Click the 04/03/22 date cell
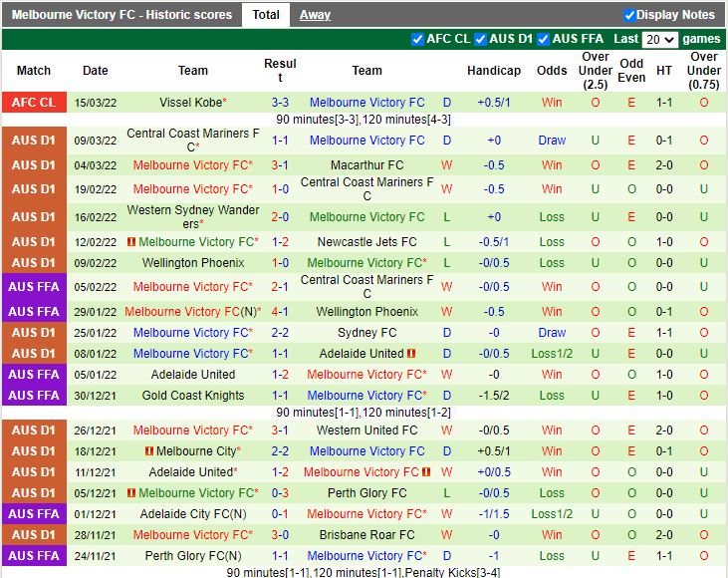The height and width of the screenshot is (578, 728). coord(96,165)
